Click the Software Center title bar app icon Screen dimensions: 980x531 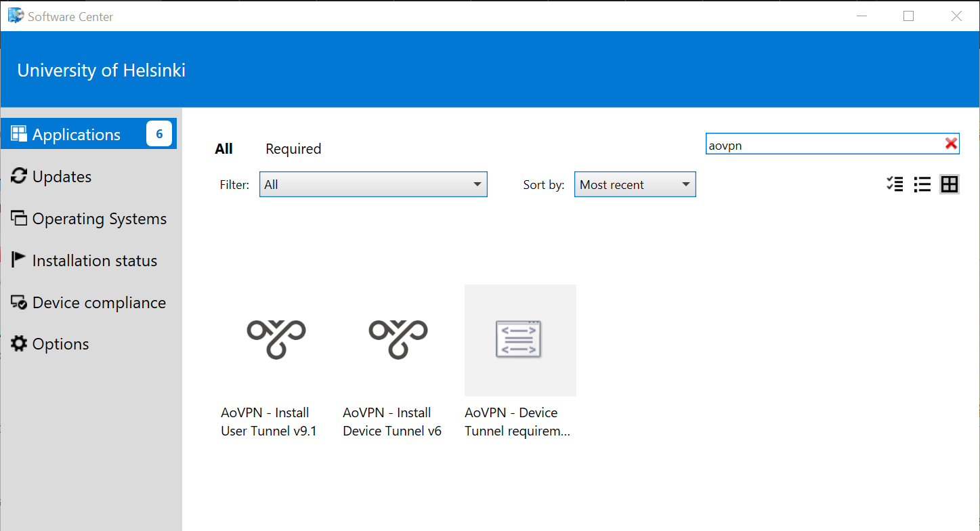point(16,16)
